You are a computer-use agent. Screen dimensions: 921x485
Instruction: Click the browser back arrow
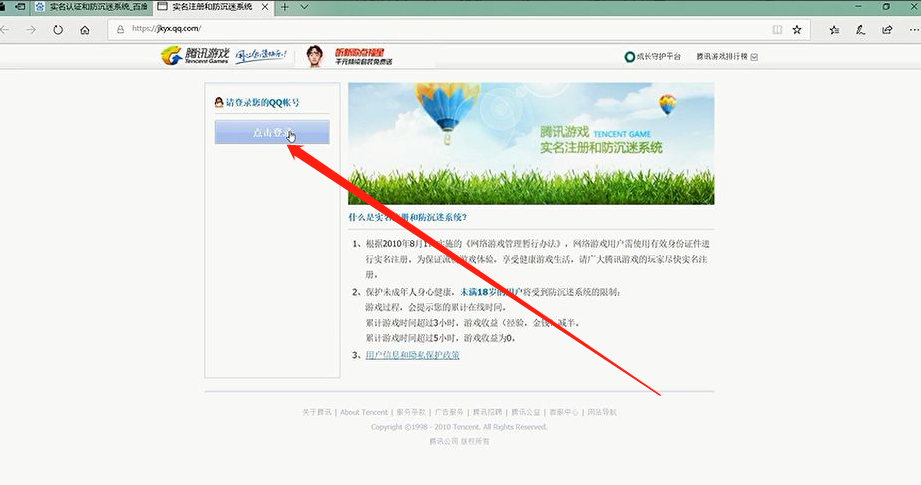point(5,29)
